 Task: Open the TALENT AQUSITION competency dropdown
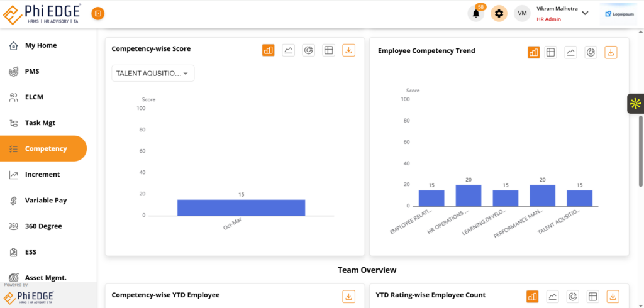click(153, 74)
